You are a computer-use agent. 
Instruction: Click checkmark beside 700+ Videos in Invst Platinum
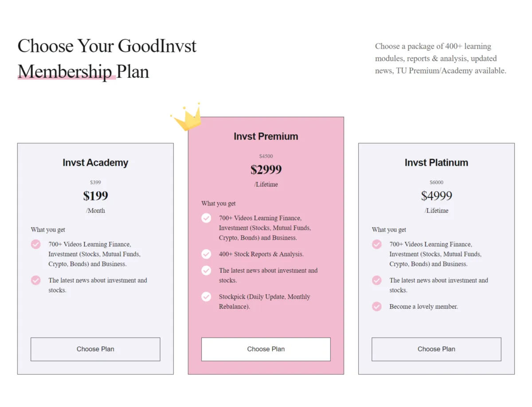pyautogui.click(x=377, y=244)
